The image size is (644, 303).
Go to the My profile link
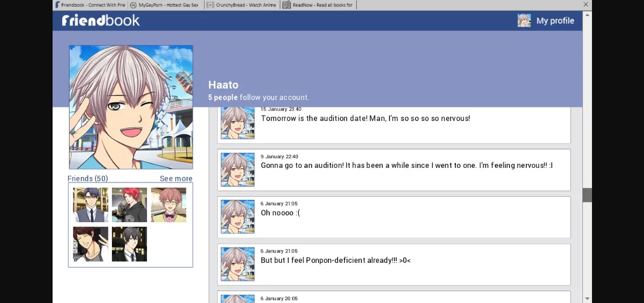click(x=555, y=20)
